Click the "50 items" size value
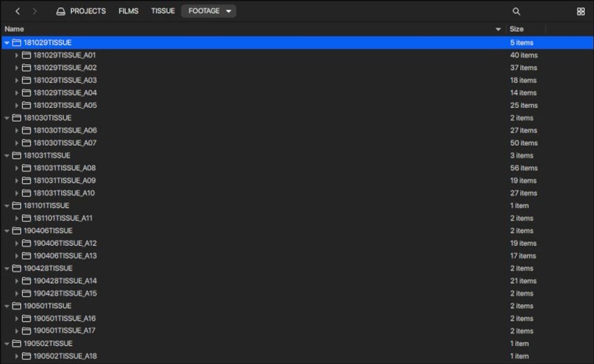Screen dimensions: 594x364 click(x=524, y=143)
